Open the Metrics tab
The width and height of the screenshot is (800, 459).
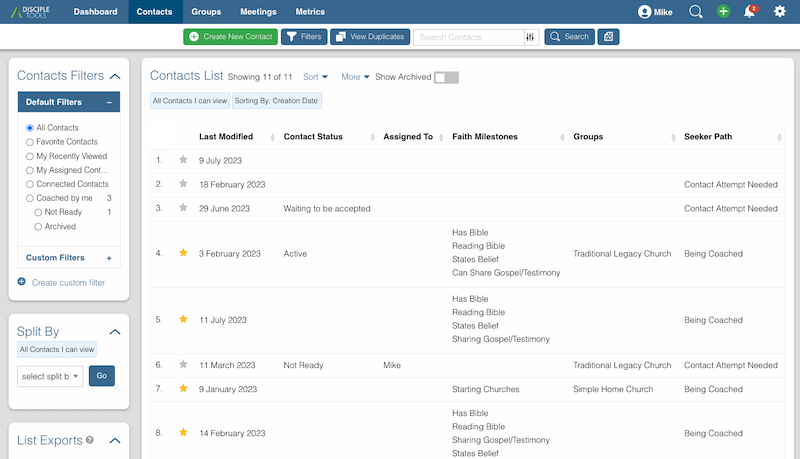(x=310, y=12)
